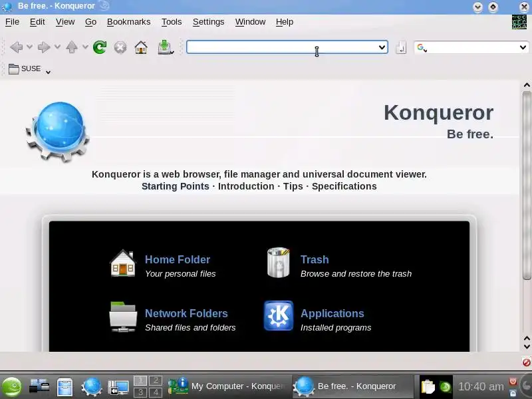
Task: Open the Tips link
Action: pyautogui.click(x=293, y=186)
